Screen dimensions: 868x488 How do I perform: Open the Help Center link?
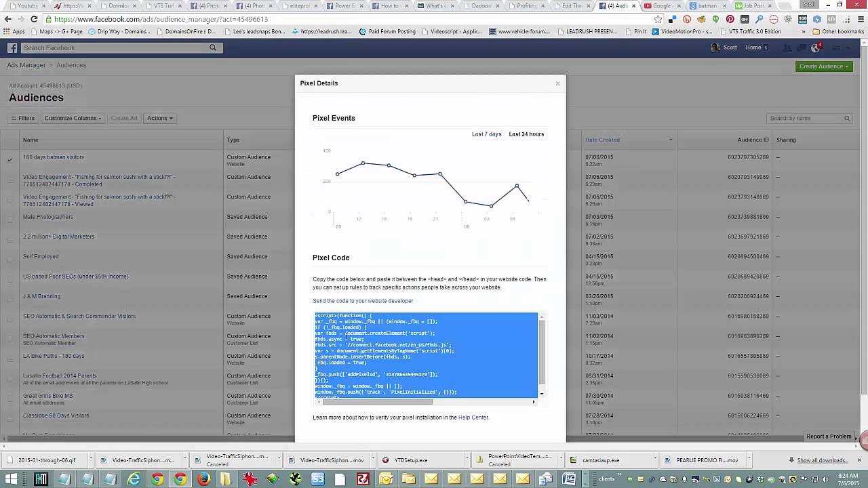click(473, 418)
